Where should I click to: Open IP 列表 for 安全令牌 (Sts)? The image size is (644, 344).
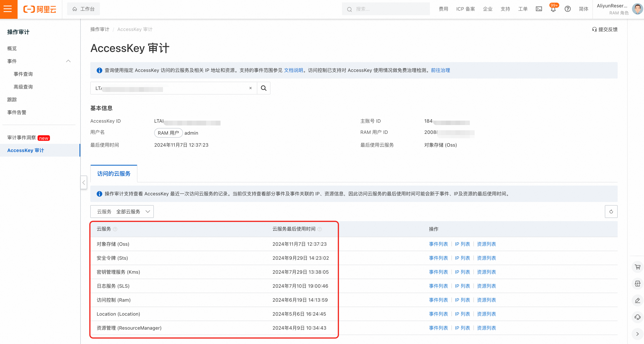(x=462, y=258)
